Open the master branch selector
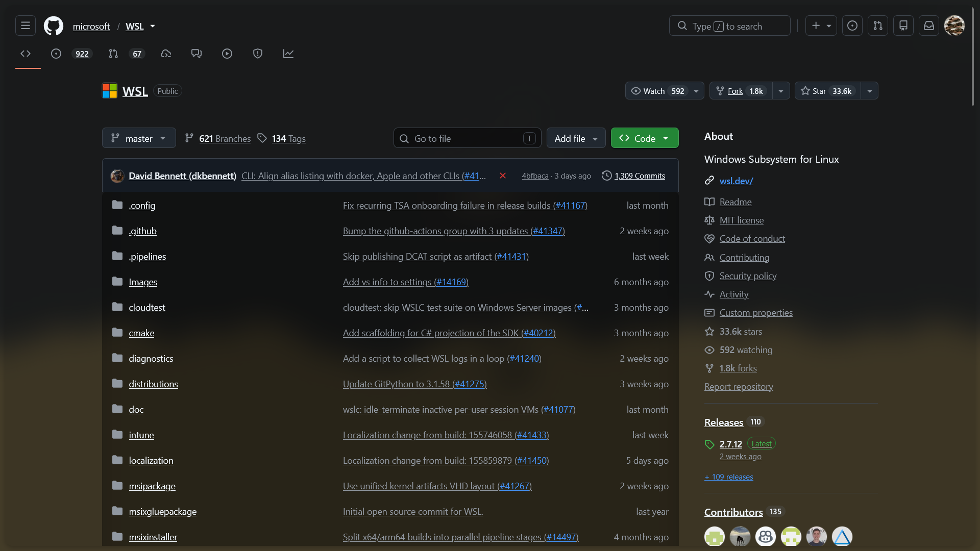Image resolution: width=980 pixels, height=551 pixels. 139,138
